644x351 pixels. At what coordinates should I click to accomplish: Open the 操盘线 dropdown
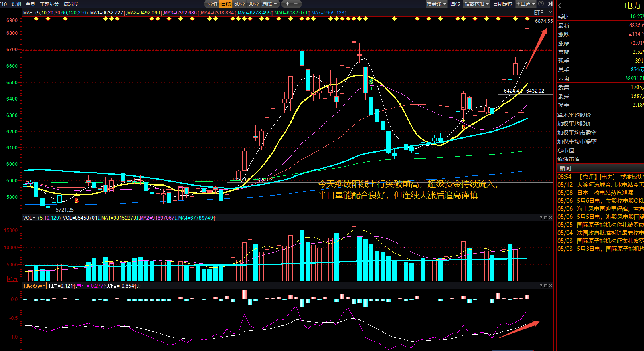436,4
